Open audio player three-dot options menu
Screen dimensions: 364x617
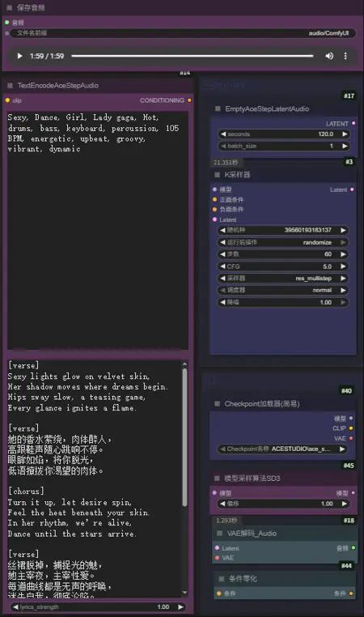coord(345,56)
